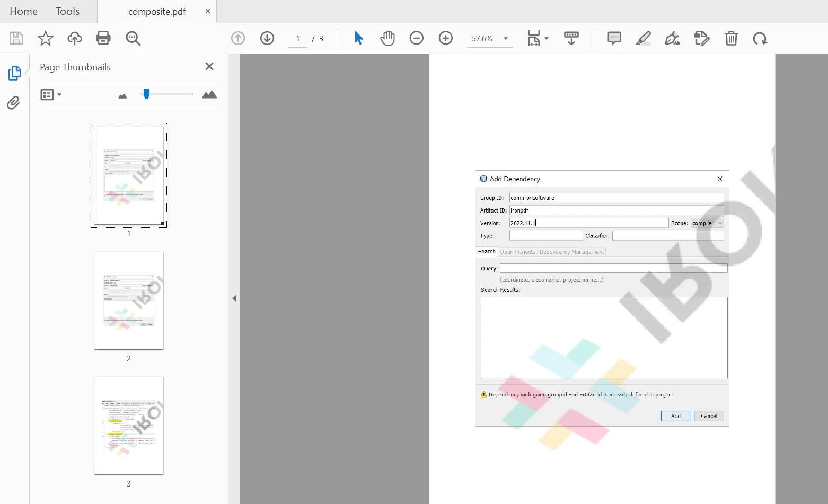This screenshot has height=504, width=828.
Task: Collapse the navigation pane arrow
Action: [x=234, y=298]
